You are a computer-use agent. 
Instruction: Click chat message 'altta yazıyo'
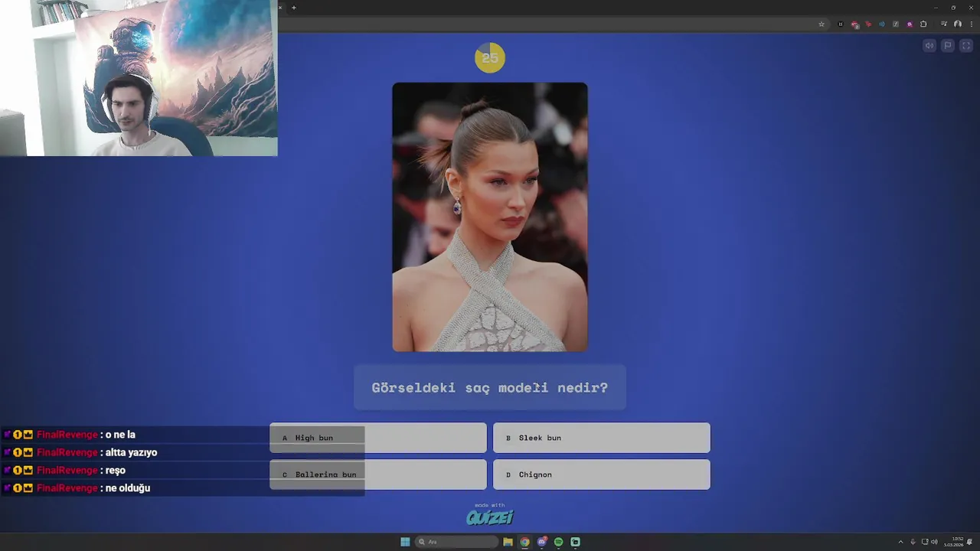click(131, 452)
